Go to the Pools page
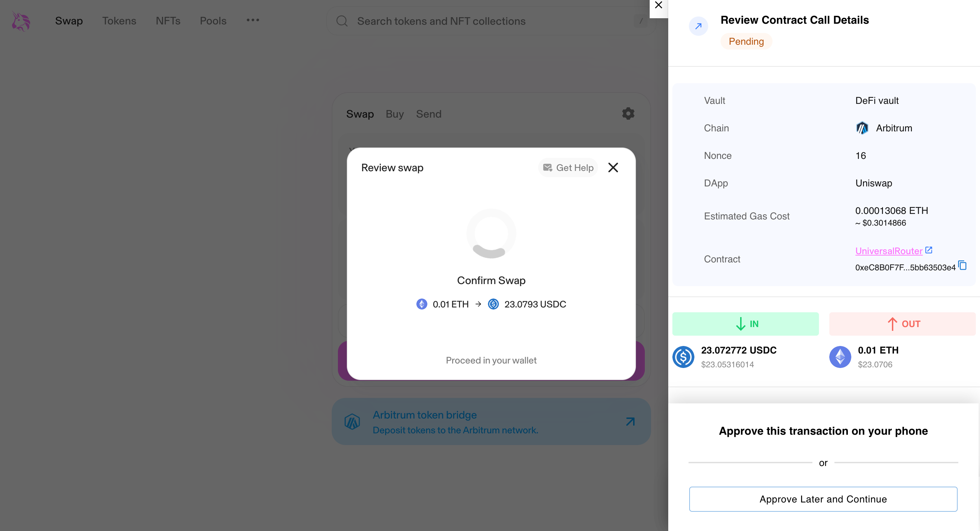This screenshot has height=531, width=980. (213, 21)
